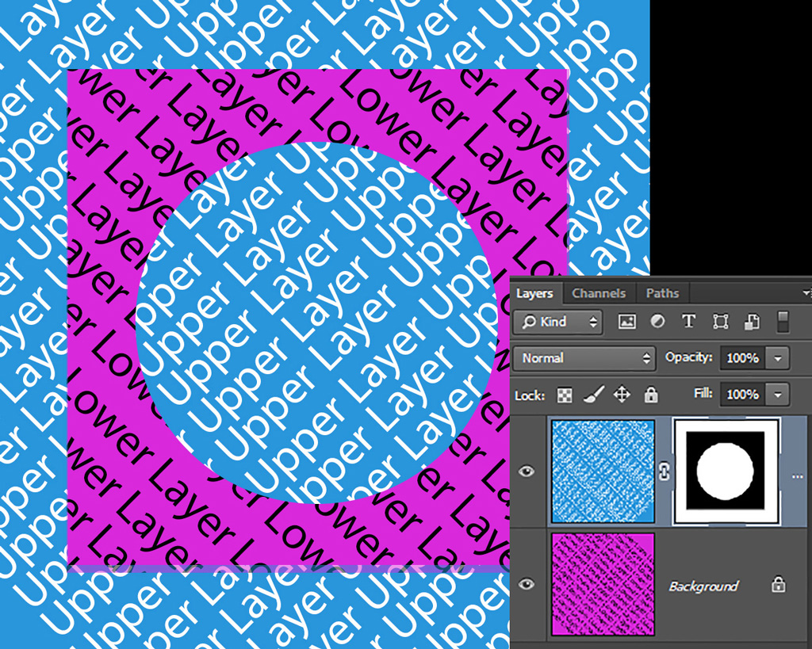Click the Opacity 100% value field
This screenshot has height=649, width=812.
click(742, 358)
